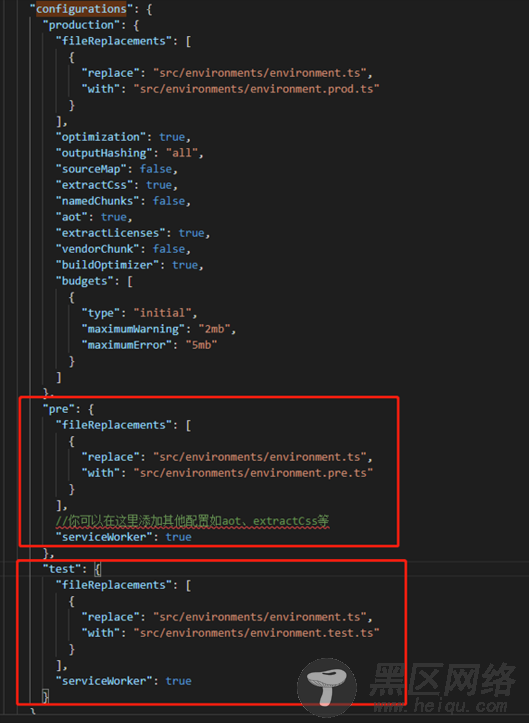
Task: Click the "maximumWarning" key
Action: click(x=133, y=329)
